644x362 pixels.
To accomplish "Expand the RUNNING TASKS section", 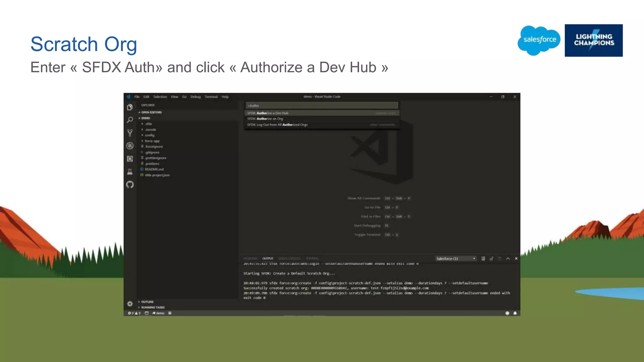I will [x=188, y=307].
